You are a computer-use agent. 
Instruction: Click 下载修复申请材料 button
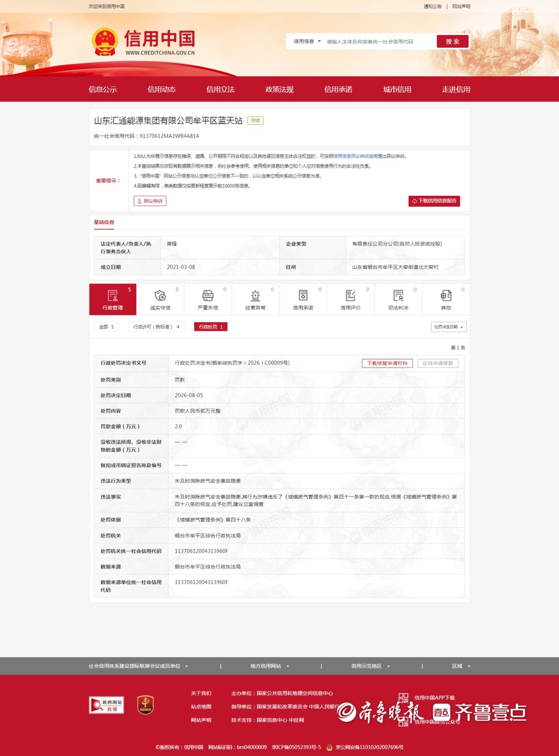coord(387,363)
